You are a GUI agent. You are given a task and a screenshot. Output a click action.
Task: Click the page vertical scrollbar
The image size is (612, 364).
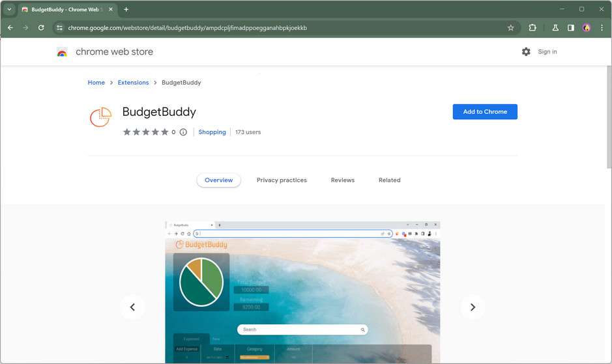(x=609, y=117)
